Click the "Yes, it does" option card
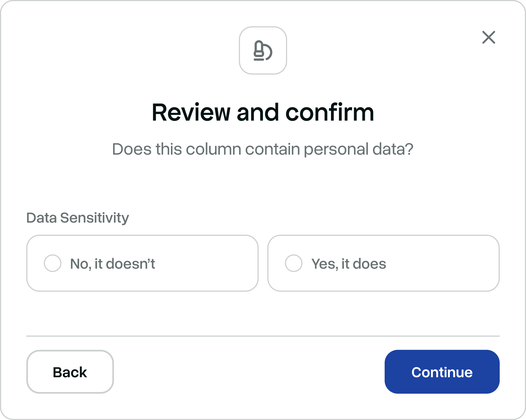Viewport: 526px width, 420px height. point(384,263)
